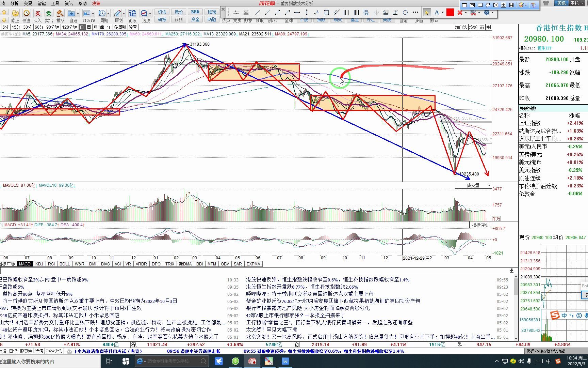Select the rectangle drawing tool
Image resolution: width=588 pixels, height=368 pixels.
(x=327, y=13)
